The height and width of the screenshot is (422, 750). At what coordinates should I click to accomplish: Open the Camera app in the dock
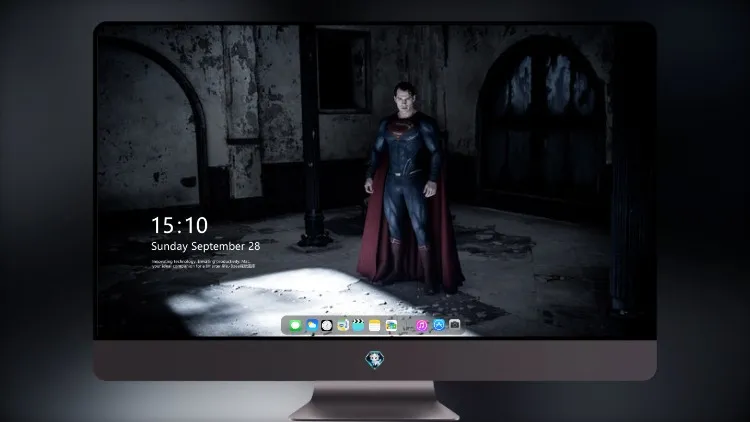pos(454,325)
